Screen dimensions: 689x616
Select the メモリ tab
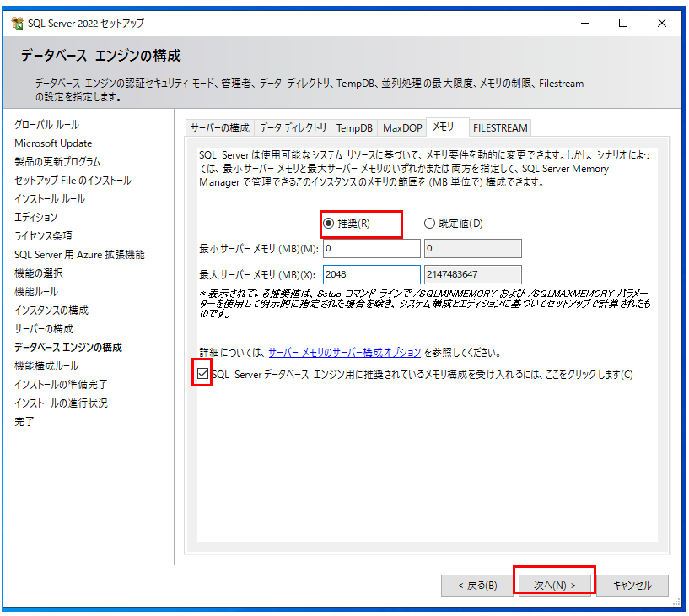point(444,127)
